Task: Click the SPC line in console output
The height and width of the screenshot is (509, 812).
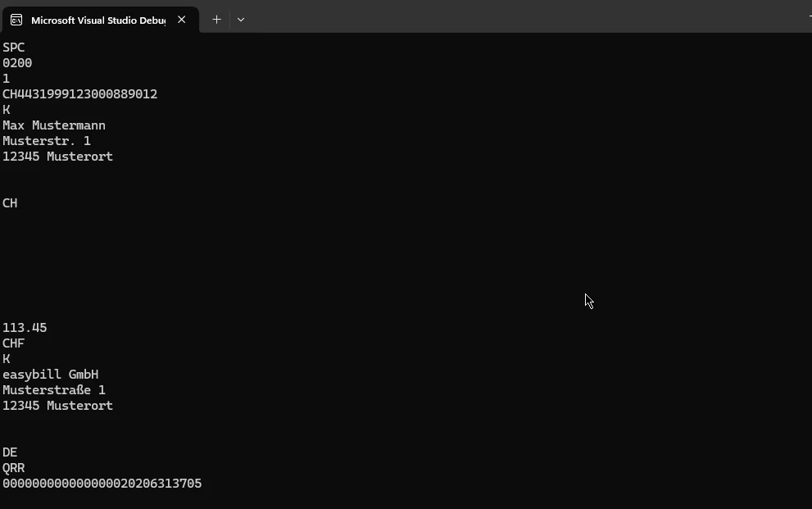Action: (x=14, y=48)
